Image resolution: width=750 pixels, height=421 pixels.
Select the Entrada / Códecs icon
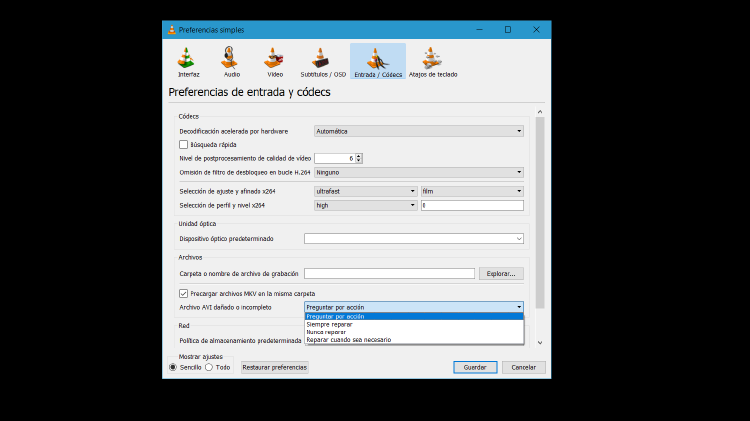[x=378, y=61]
